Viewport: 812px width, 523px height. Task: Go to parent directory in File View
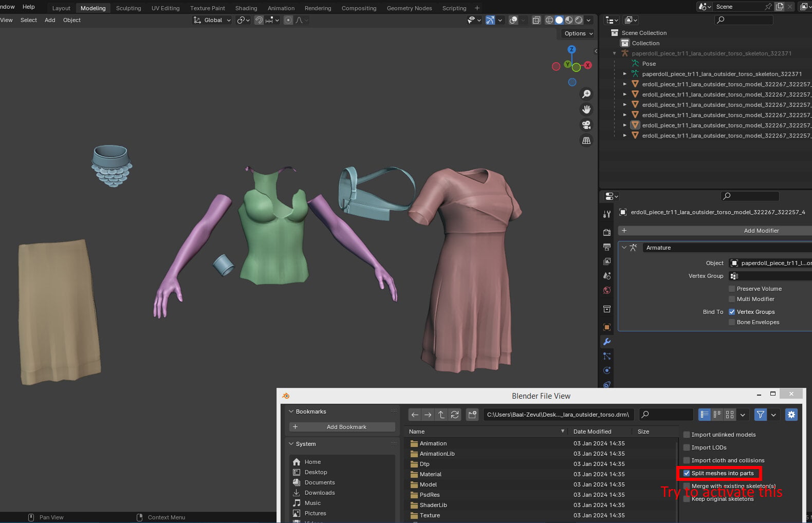[x=441, y=415]
